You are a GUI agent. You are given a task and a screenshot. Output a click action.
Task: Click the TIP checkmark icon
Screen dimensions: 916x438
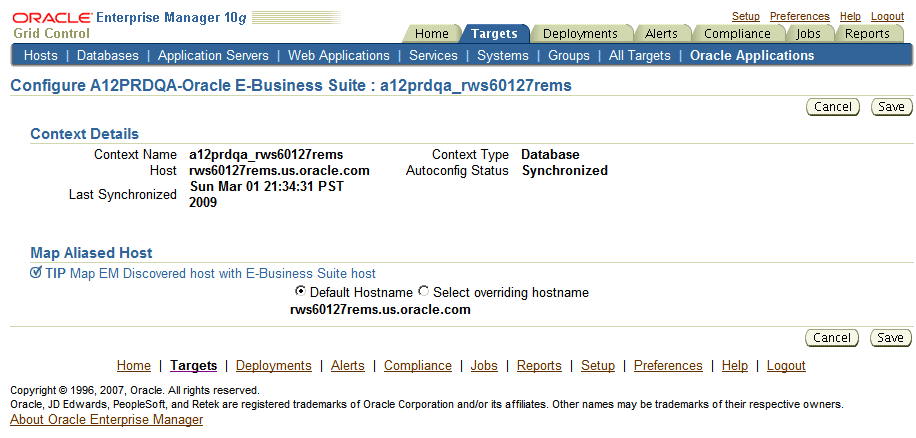click(36, 272)
